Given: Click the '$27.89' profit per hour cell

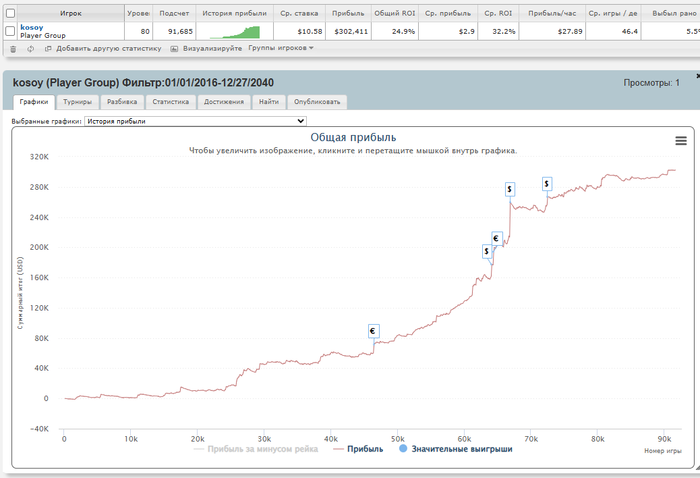Looking at the screenshot, I should pos(552,31).
